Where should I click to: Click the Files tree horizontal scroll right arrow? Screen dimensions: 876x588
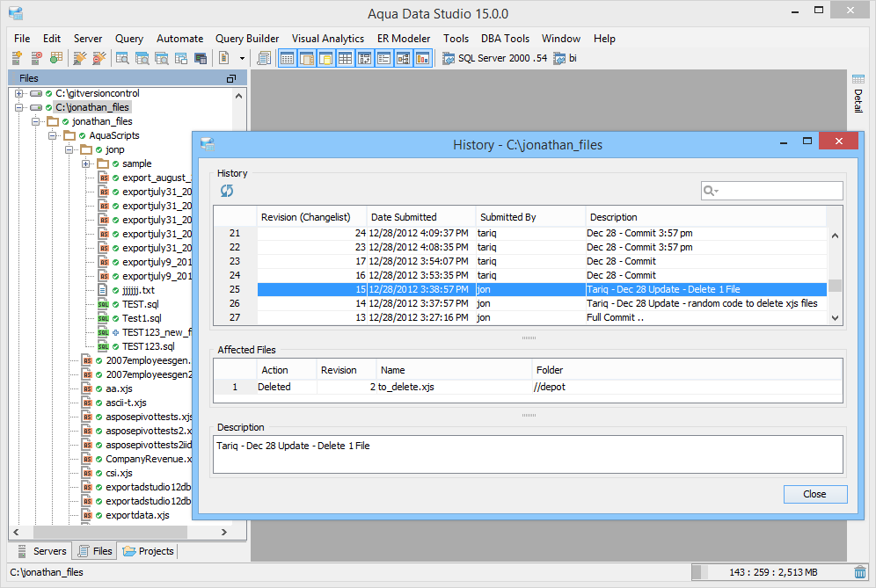click(224, 532)
